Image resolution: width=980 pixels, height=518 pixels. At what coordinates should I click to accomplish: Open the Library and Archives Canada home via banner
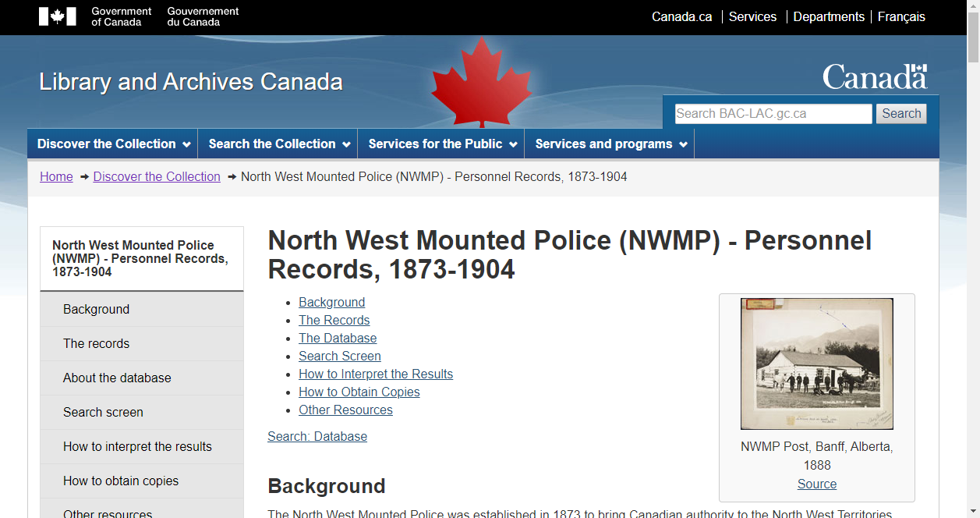(x=190, y=81)
